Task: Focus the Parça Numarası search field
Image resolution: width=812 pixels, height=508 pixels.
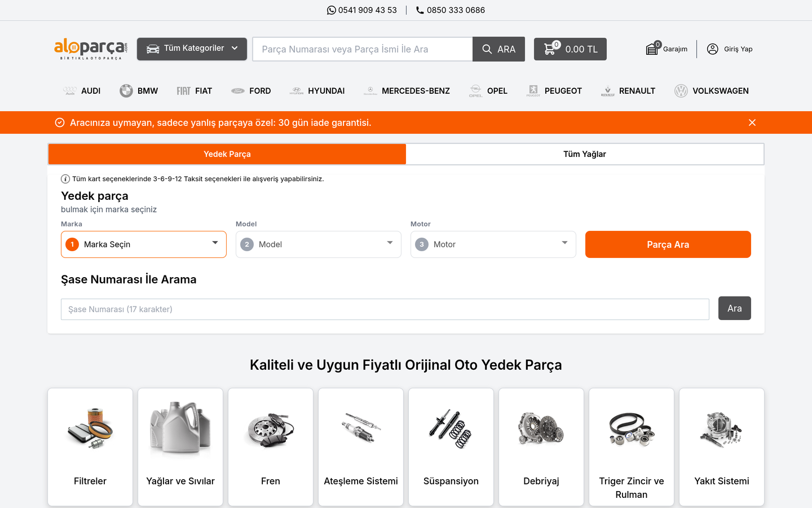Action: 363,49
